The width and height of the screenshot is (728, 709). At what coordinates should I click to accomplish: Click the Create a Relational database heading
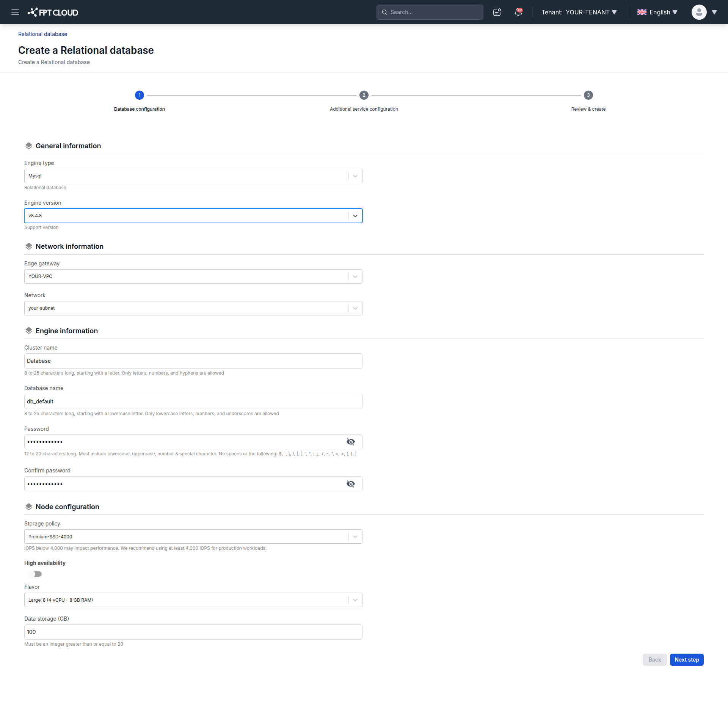[x=86, y=50]
